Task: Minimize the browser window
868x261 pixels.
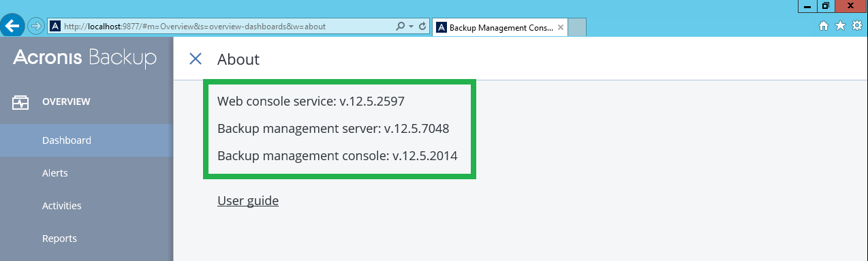Action: click(x=807, y=5)
